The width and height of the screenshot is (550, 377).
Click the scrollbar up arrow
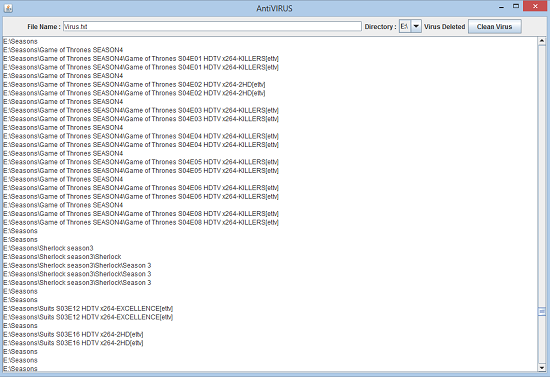(x=542, y=41)
